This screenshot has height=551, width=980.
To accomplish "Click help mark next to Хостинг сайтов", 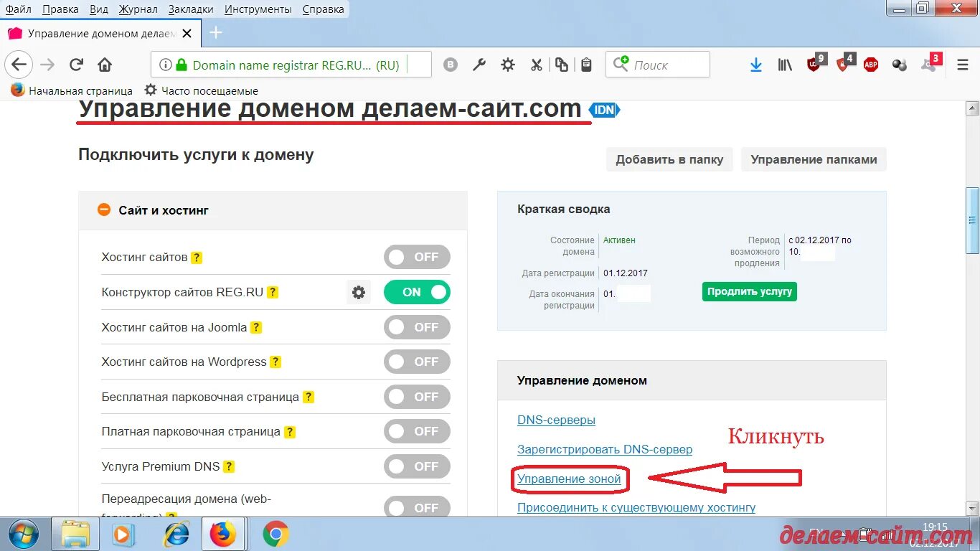I will [x=197, y=258].
